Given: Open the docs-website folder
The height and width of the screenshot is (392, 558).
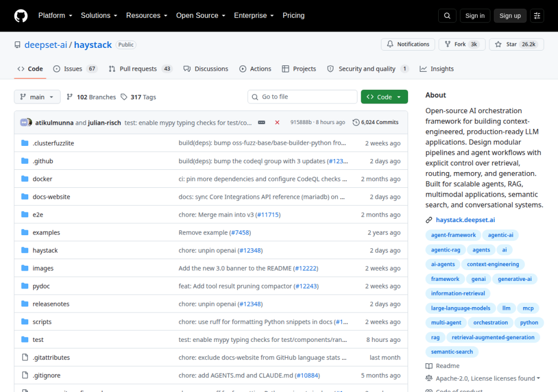Looking at the screenshot, I should 51,197.
